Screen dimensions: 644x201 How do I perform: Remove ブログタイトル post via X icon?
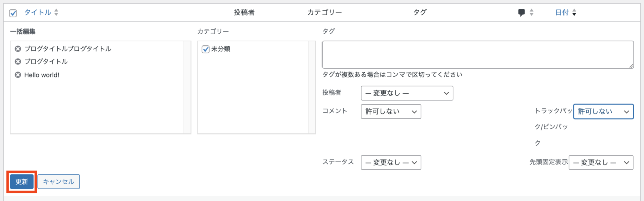18,61
